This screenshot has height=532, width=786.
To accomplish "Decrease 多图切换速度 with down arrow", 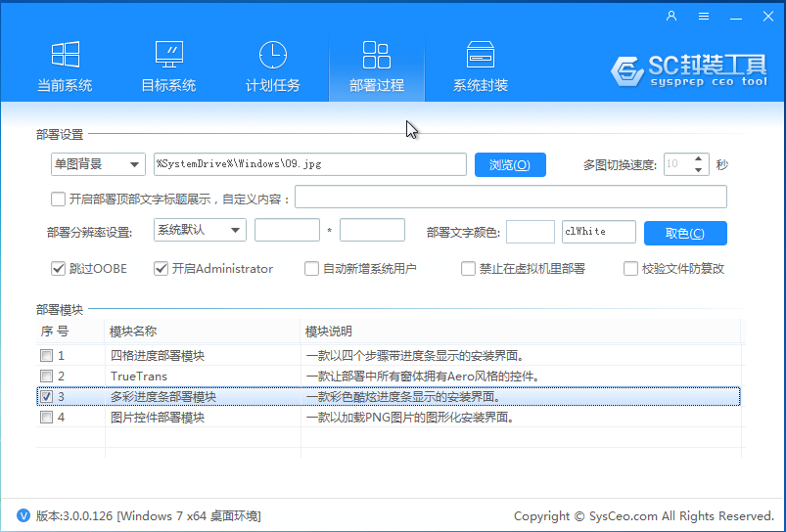I will pos(698,170).
